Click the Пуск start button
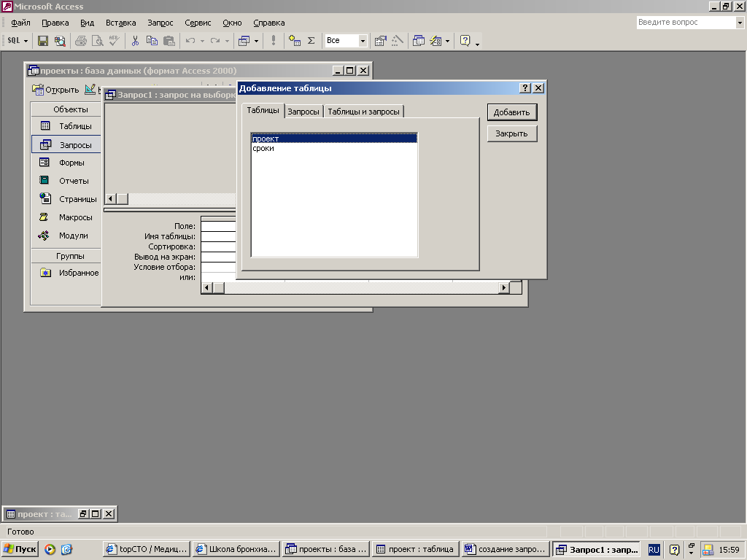This screenshot has width=747, height=560. 20,549
